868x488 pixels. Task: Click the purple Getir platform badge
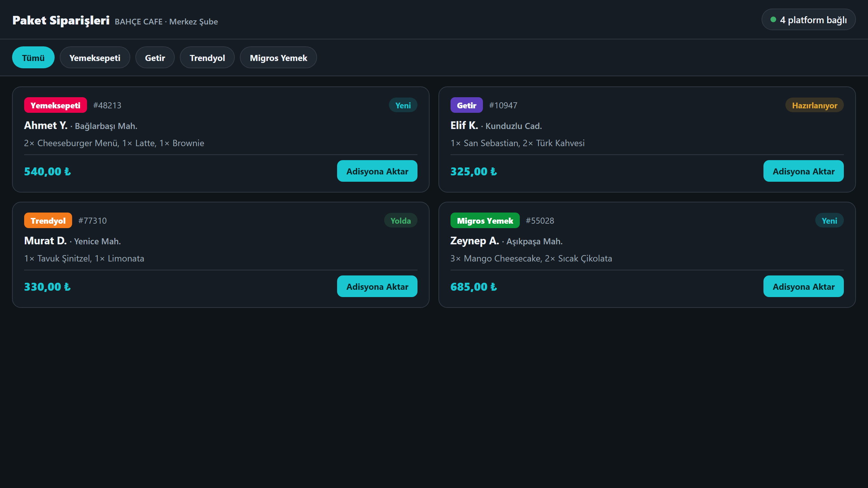tap(466, 105)
